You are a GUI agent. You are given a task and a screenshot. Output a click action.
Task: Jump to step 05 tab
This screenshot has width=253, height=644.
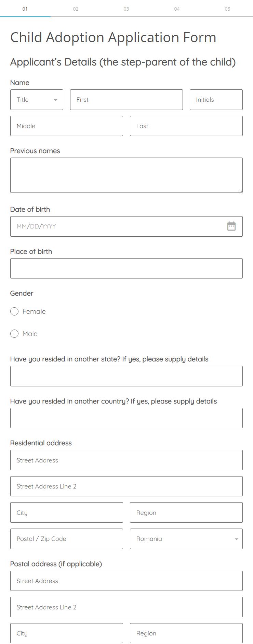227,9
